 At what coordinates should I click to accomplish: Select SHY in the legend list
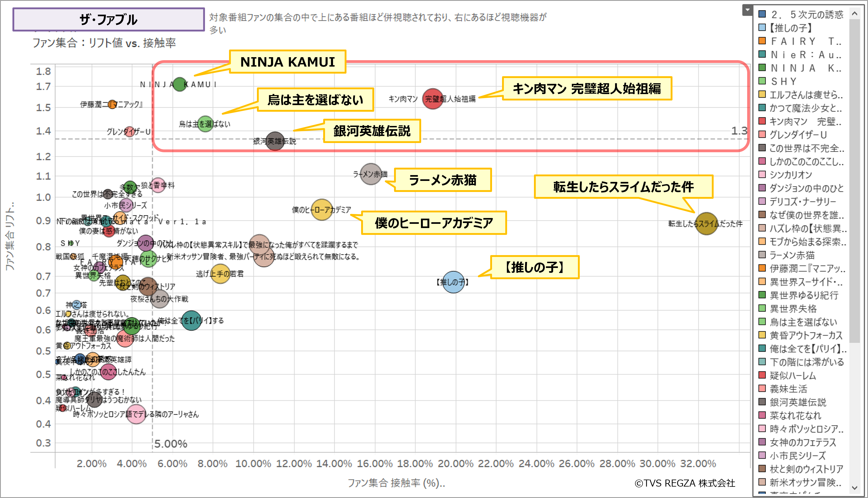pos(784,81)
